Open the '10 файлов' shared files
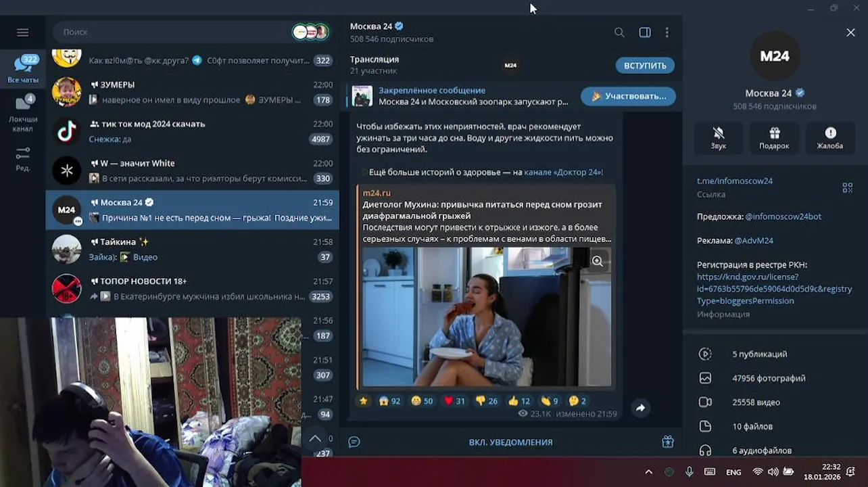The image size is (868, 487). point(775,426)
